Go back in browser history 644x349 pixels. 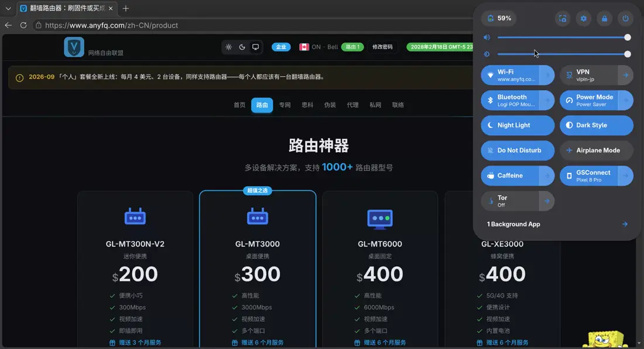coord(8,25)
